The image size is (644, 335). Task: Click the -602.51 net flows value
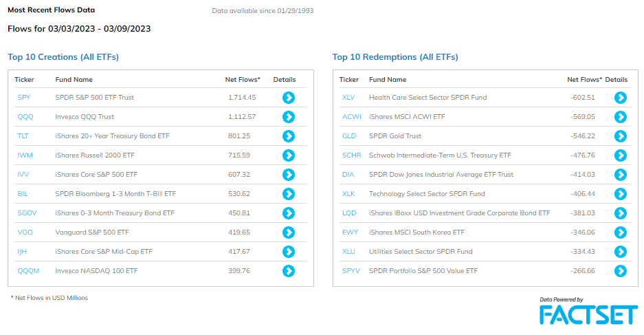(x=582, y=98)
